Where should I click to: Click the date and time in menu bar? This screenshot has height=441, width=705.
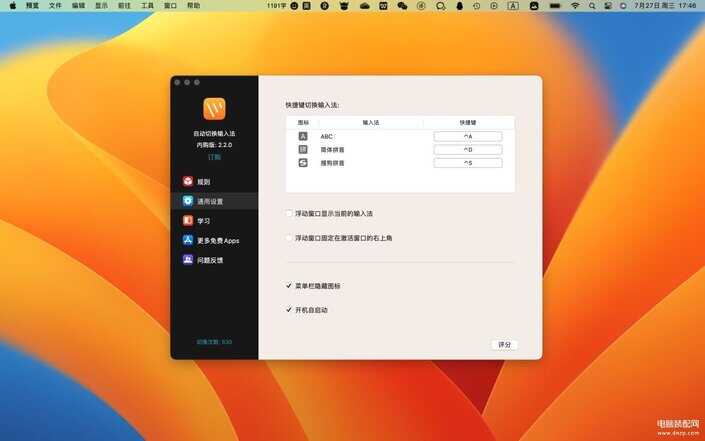click(665, 6)
